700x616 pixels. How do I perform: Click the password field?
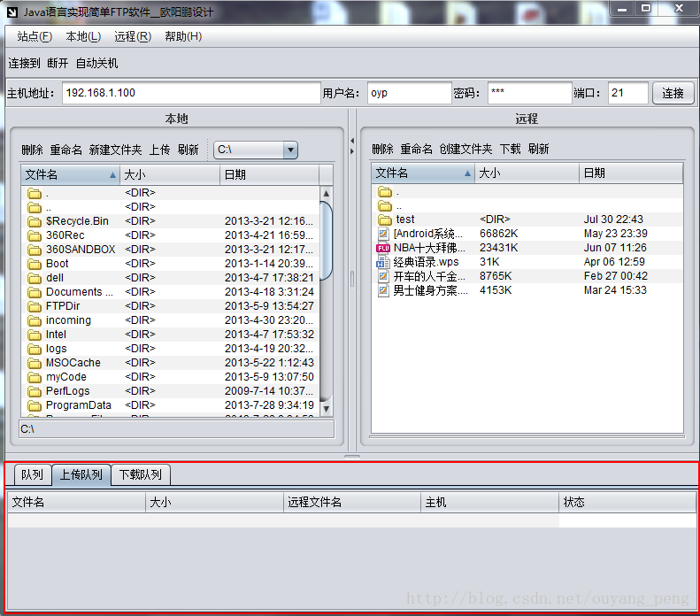(529, 93)
